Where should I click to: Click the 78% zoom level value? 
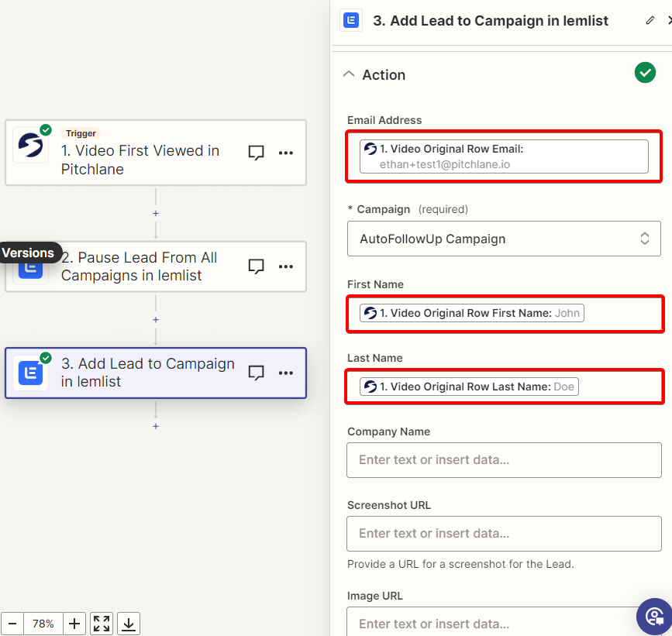point(43,624)
